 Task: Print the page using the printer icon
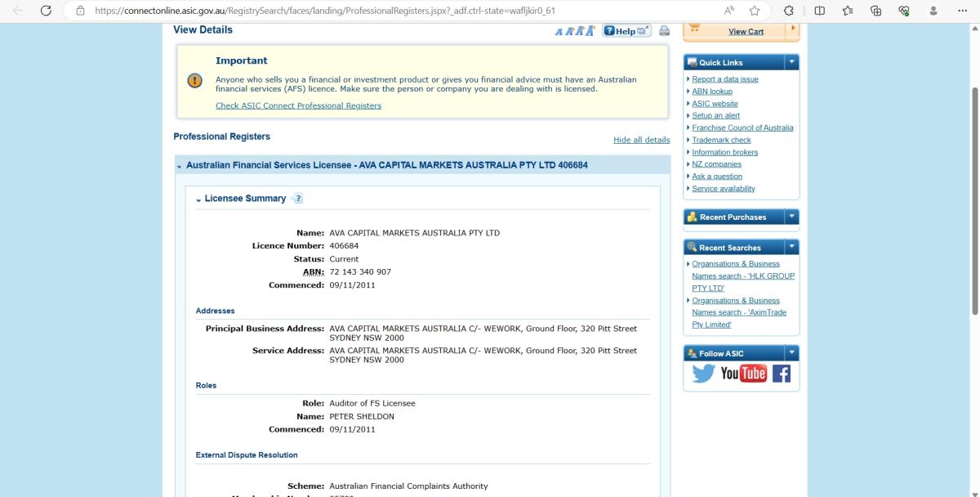click(664, 29)
